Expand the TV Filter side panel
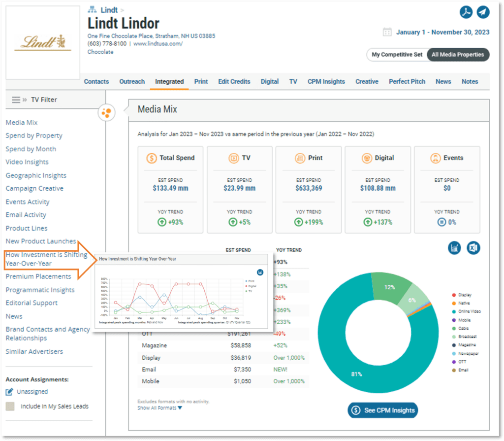The height and width of the screenshot is (441, 504). coord(25,100)
